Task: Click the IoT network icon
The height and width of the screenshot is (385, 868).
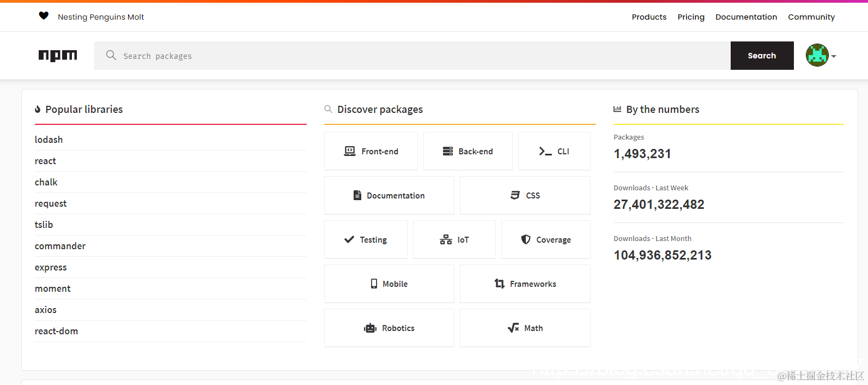Action: point(446,239)
